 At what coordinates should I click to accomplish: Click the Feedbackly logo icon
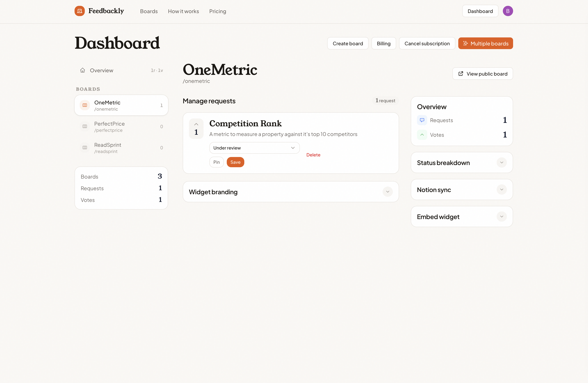[x=79, y=11]
